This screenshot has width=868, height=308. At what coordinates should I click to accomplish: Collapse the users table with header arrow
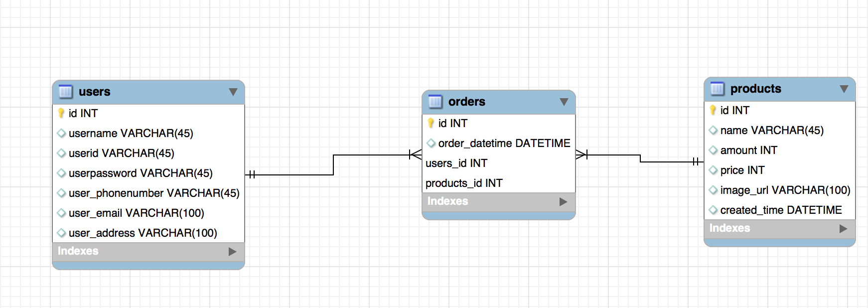(x=233, y=92)
